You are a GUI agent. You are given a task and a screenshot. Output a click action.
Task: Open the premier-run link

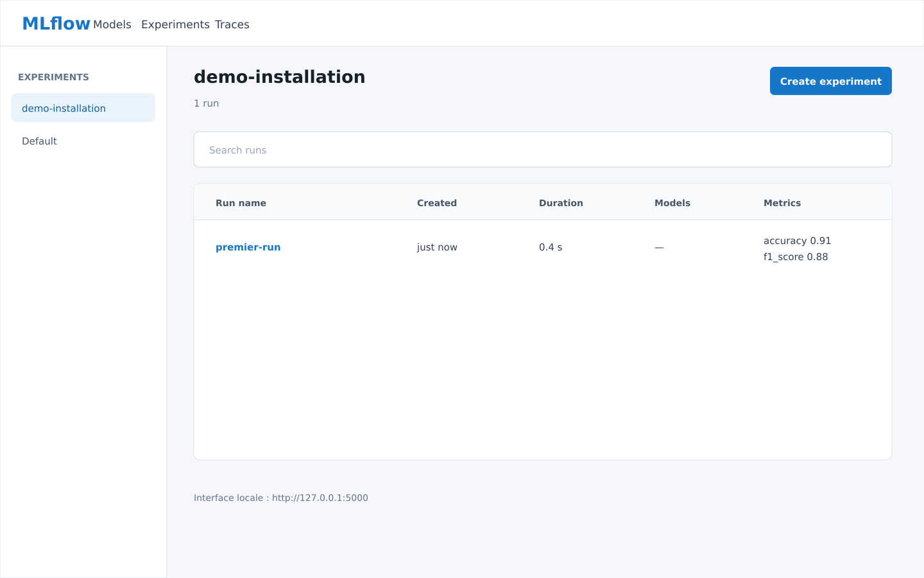tap(248, 247)
